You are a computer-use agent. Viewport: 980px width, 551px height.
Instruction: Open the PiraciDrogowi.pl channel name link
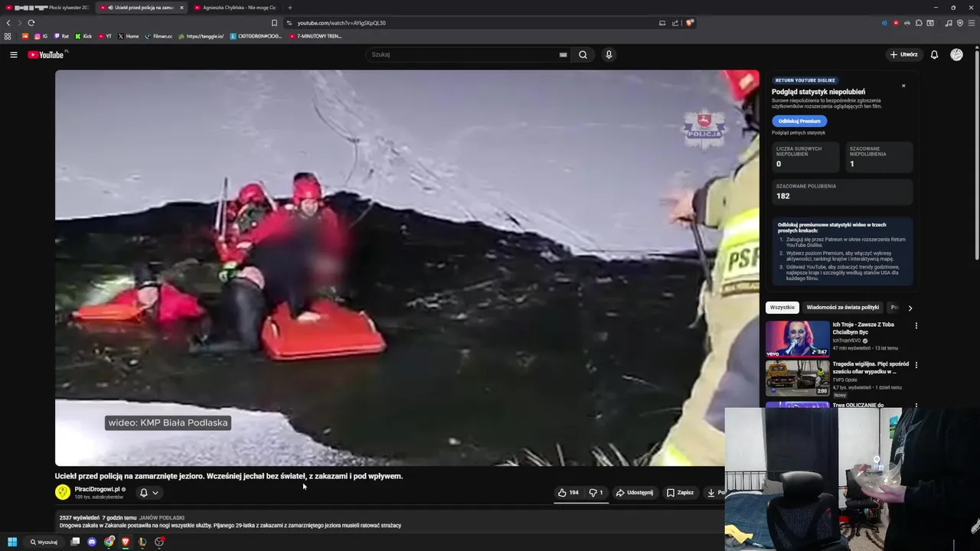point(97,489)
